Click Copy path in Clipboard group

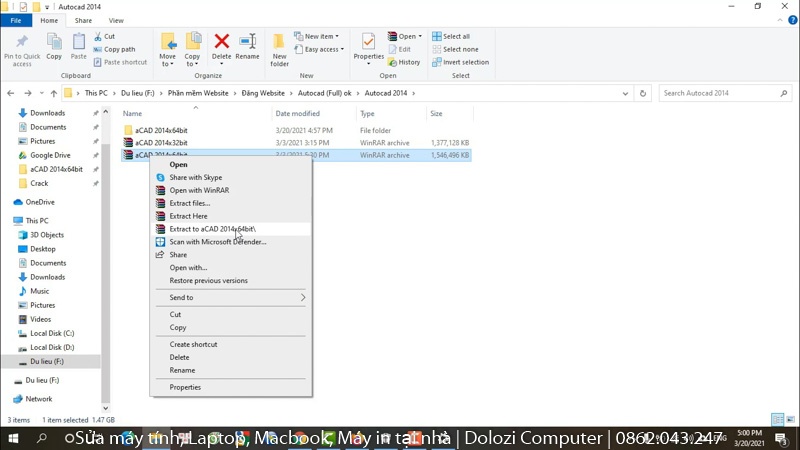pyautogui.click(x=115, y=49)
